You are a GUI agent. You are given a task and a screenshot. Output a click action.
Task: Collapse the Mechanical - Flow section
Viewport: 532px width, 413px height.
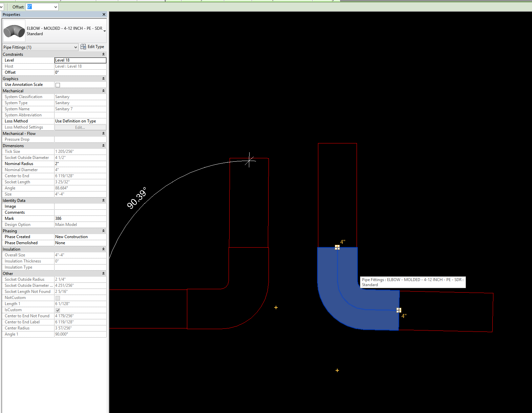click(x=104, y=133)
